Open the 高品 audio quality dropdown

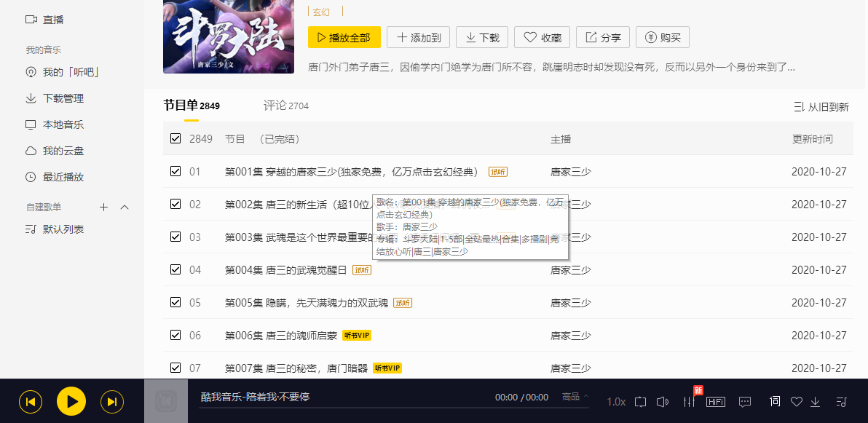coord(575,397)
